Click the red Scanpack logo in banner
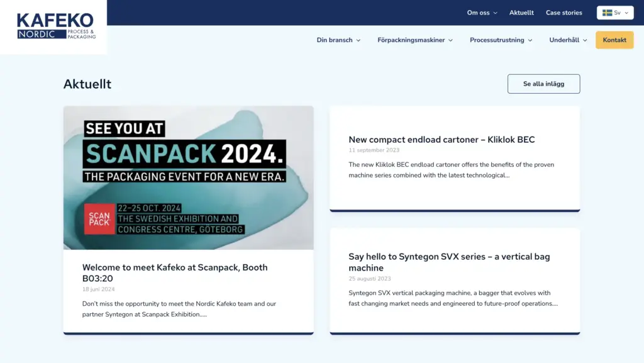Image resolution: width=644 pixels, height=363 pixels. pos(99,219)
